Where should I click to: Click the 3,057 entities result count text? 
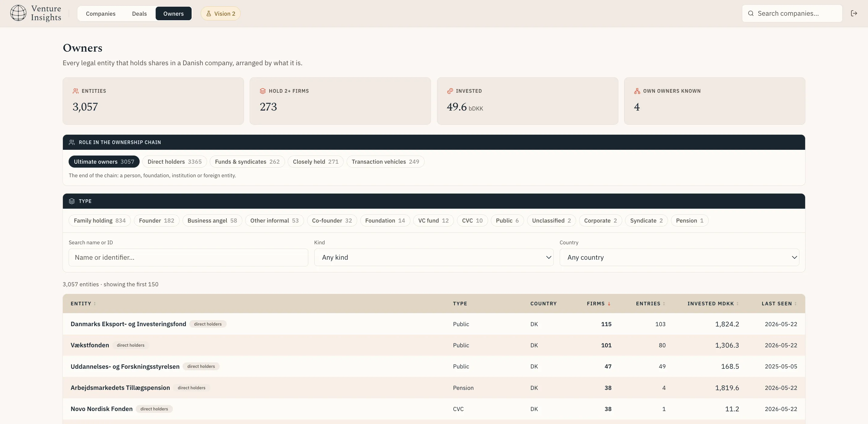pyautogui.click(x=111, y=284)
